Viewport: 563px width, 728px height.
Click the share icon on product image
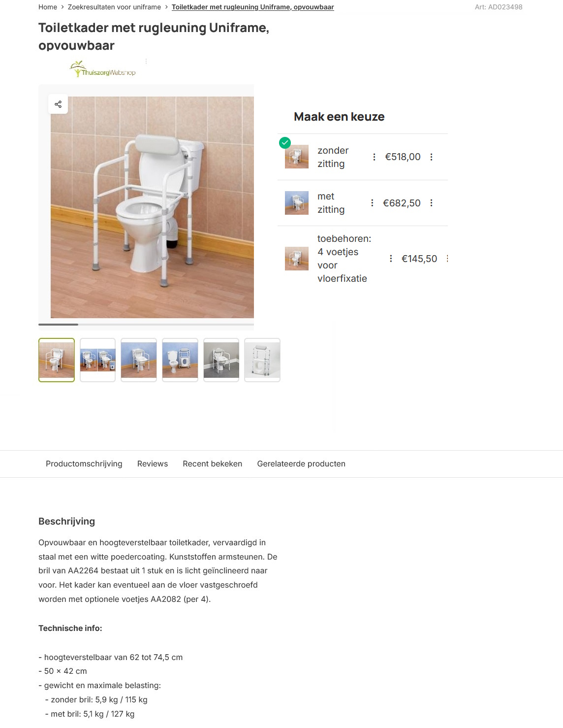pyautogui.click(x=58, y=104)
